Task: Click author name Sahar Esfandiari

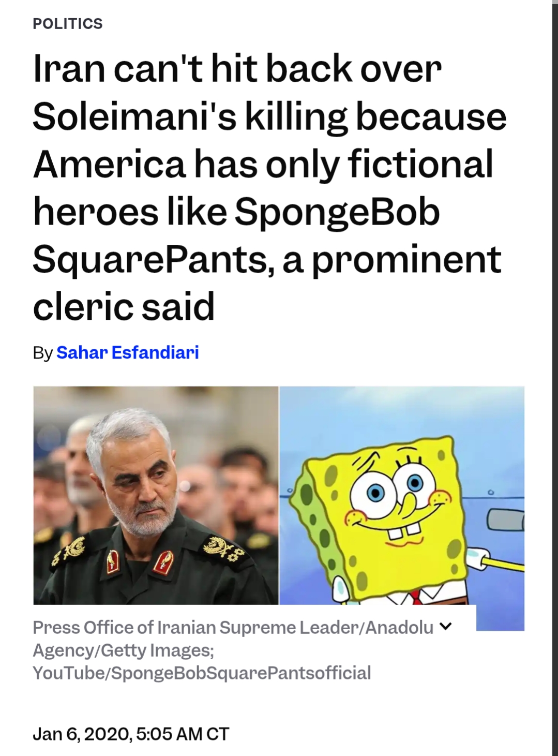Action: (x=127, y=352)
